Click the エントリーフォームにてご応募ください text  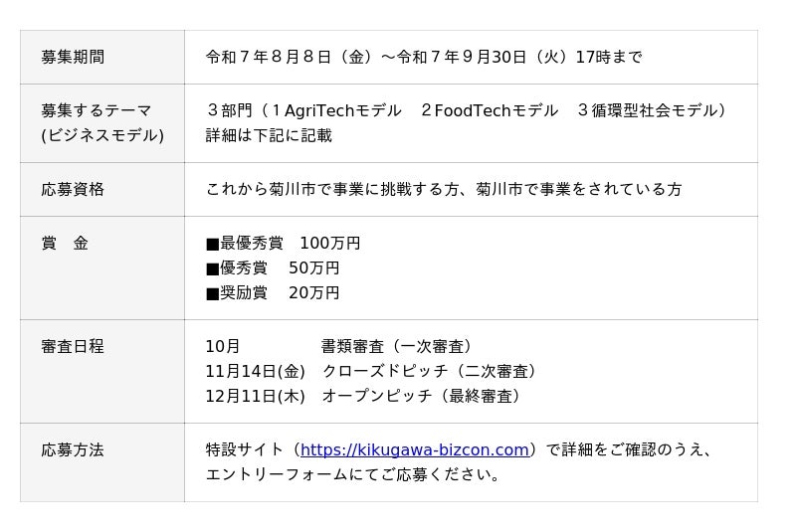[354, 475]
